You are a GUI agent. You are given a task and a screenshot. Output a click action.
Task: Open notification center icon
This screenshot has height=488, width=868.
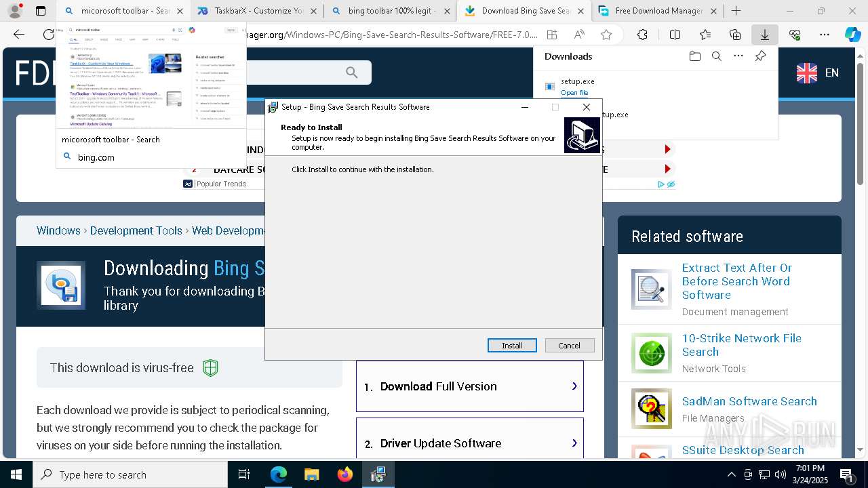[x=847, y=474]
